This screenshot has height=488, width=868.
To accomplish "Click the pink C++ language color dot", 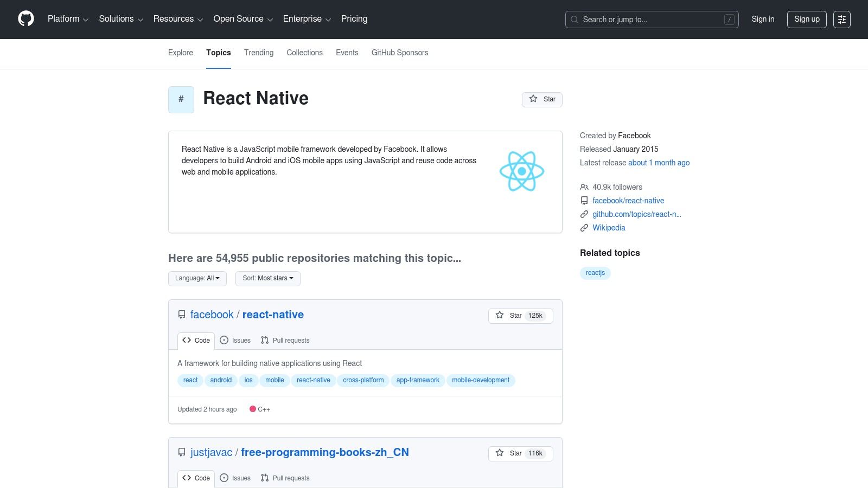I will pyautogui.click(x=253, y=409).
